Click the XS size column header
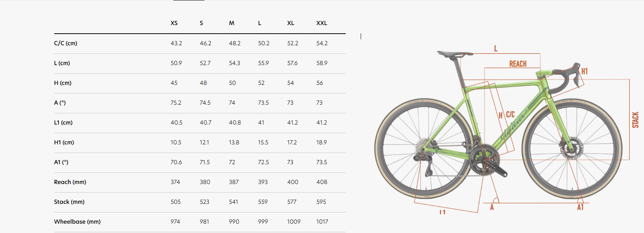The width and height of the screenshot is (644, 233). pos(174,23)
